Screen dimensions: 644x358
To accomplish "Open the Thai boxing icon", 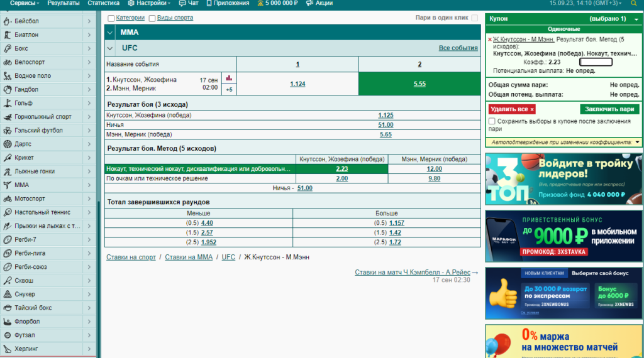I will [x=8, y=308].
